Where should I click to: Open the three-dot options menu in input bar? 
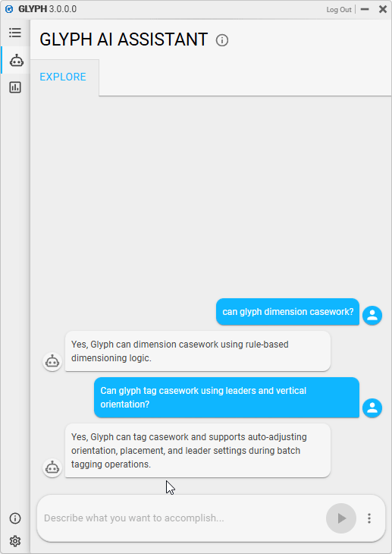point(369,518)
